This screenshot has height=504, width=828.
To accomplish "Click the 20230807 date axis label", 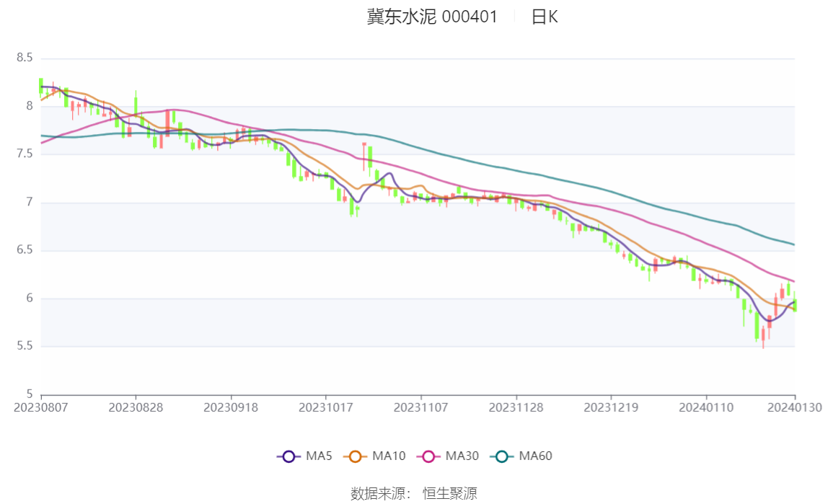I will pos(40,408).
